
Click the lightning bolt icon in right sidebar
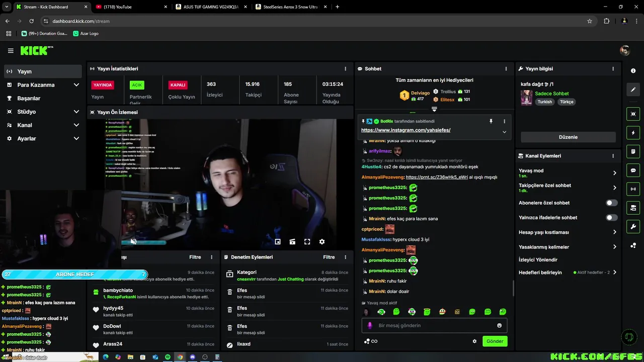(x=633, y=133)
